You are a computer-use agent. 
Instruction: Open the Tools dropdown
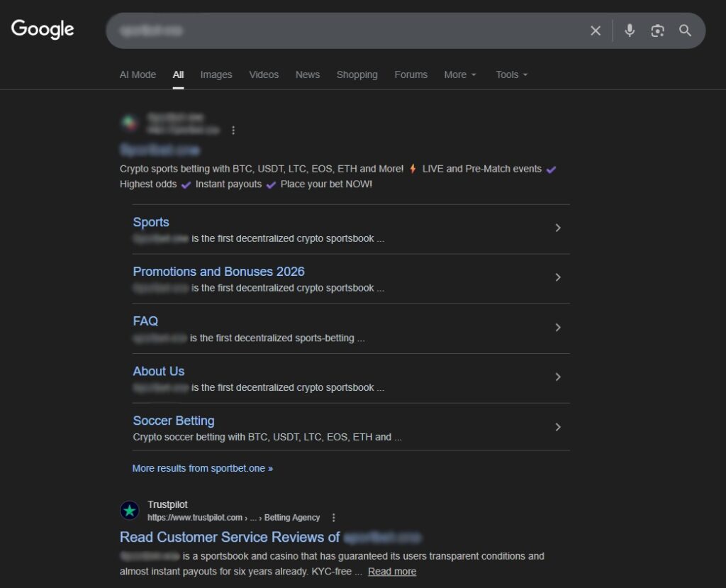511,74
